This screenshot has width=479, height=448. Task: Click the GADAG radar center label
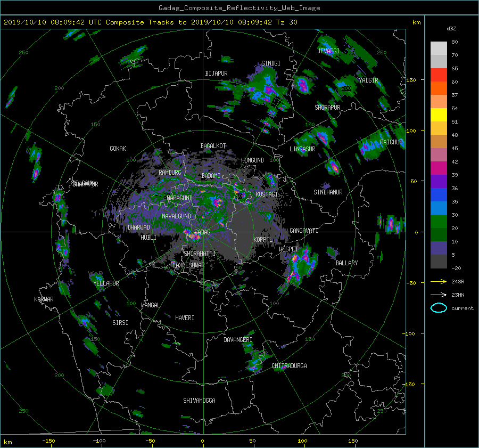point(202,232)
